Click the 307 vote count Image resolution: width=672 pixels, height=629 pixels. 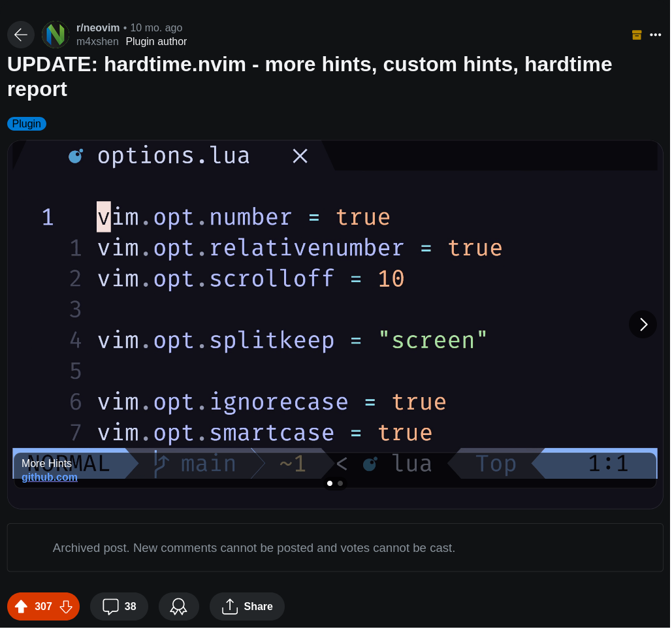pos(43,607)
